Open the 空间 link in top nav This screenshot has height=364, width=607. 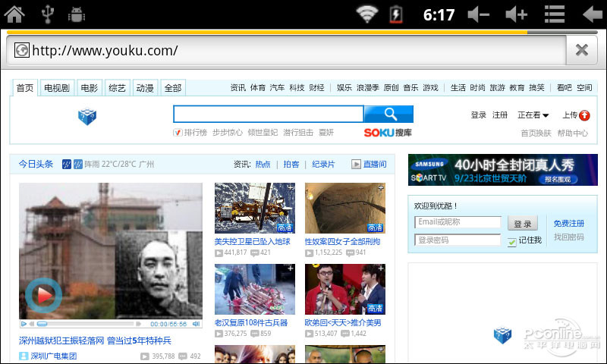point(584,88)
